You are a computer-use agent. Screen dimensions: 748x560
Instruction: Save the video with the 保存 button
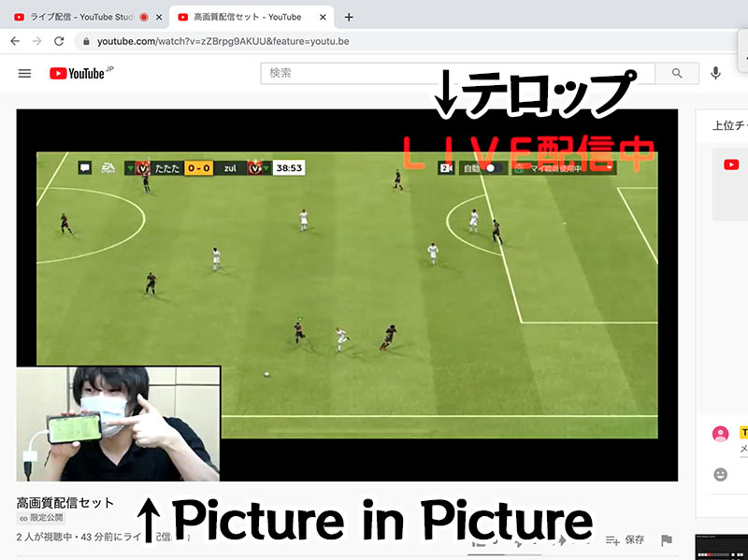point(625,539)
